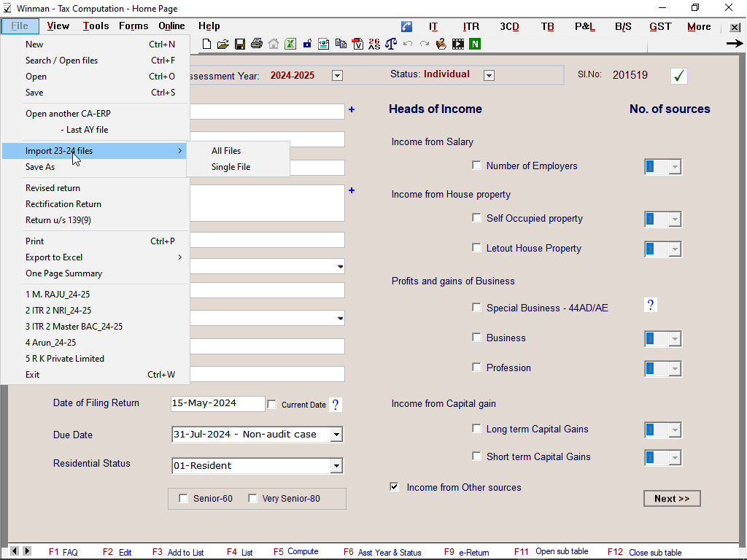
Task: Enable the Self Occupied property checkbox
Action: tap(477, 218)
